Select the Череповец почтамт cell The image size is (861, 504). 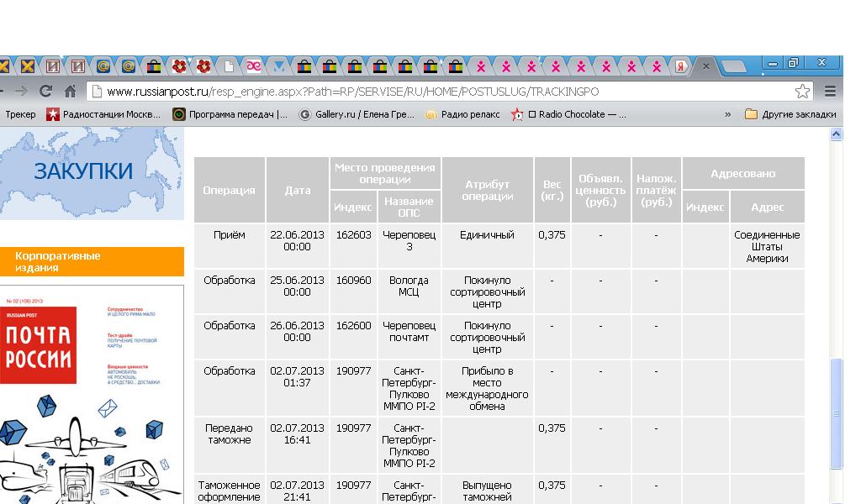409,337
